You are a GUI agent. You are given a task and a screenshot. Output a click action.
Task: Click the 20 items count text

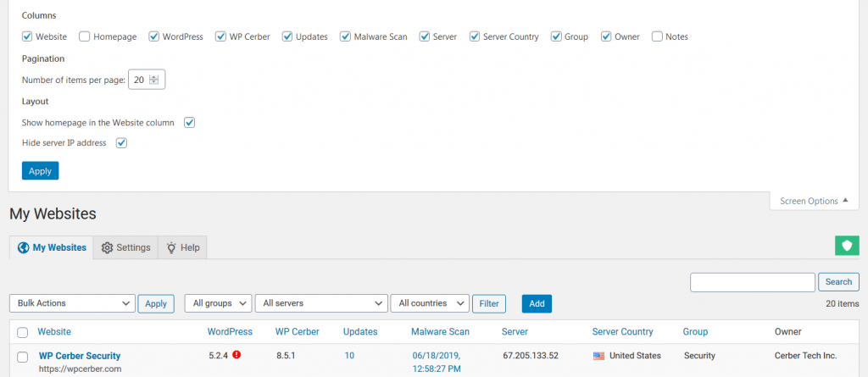pos(843,303)
